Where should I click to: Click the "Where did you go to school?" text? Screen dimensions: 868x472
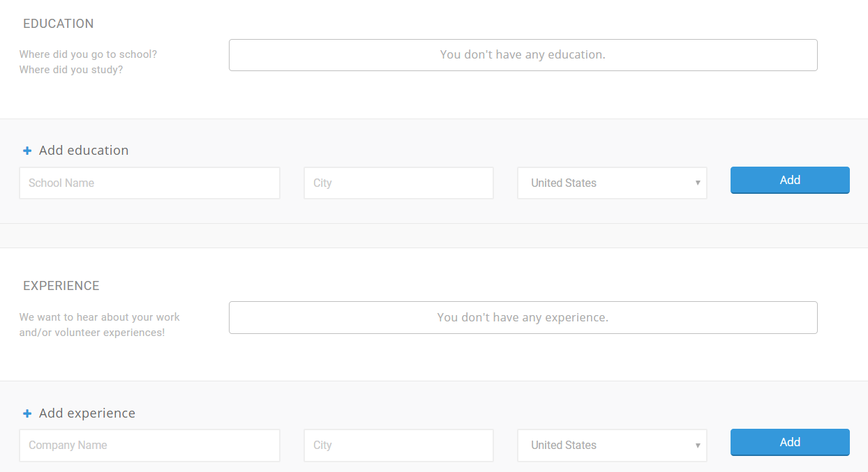pos(88,54)
